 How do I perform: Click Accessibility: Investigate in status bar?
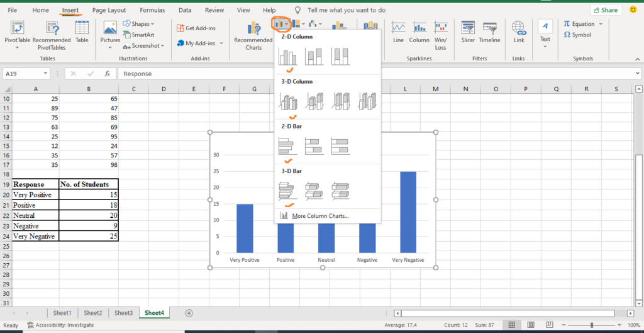pyautogui.click(x=60, y=325)
